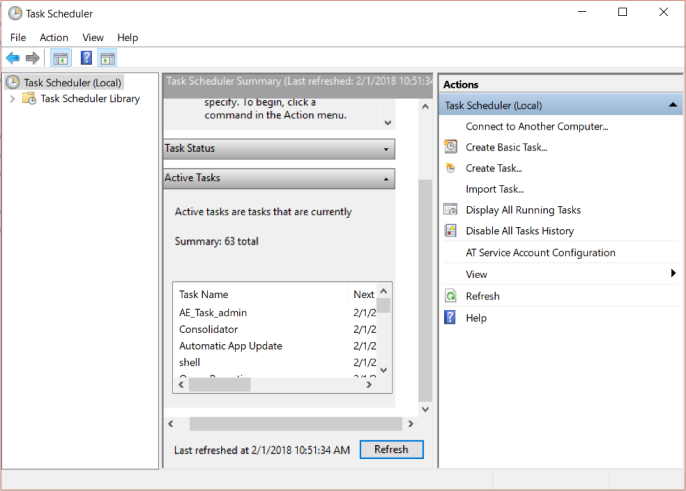This screenshot has width=686, height=491.
Task: Open the View submenu arrow in Actions
Action: pyautogui.click(x=673, y=274)
